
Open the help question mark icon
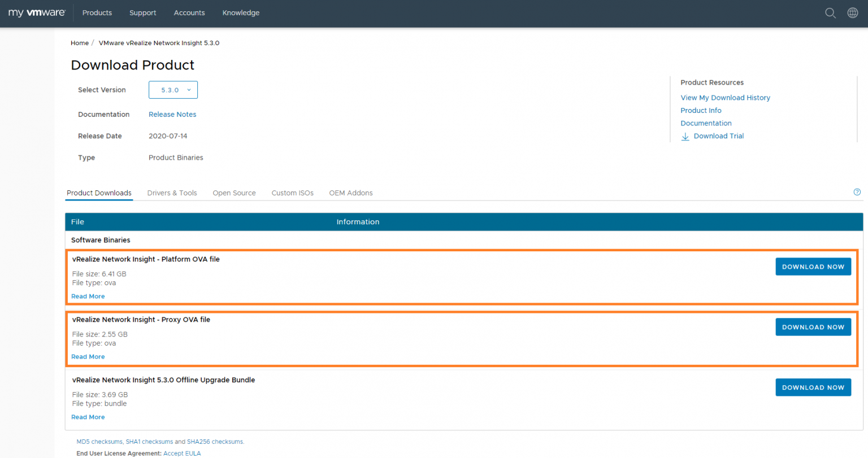click(x=858, y=192)
